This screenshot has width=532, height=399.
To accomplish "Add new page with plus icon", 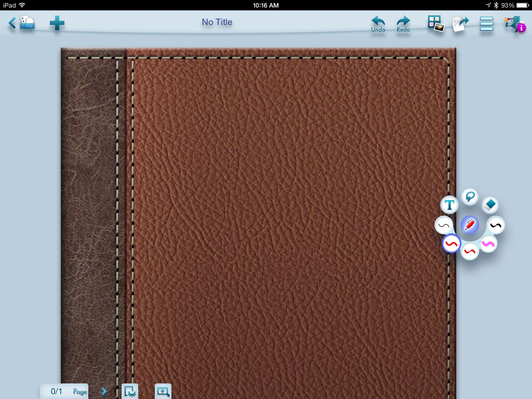I will [57, 23].
